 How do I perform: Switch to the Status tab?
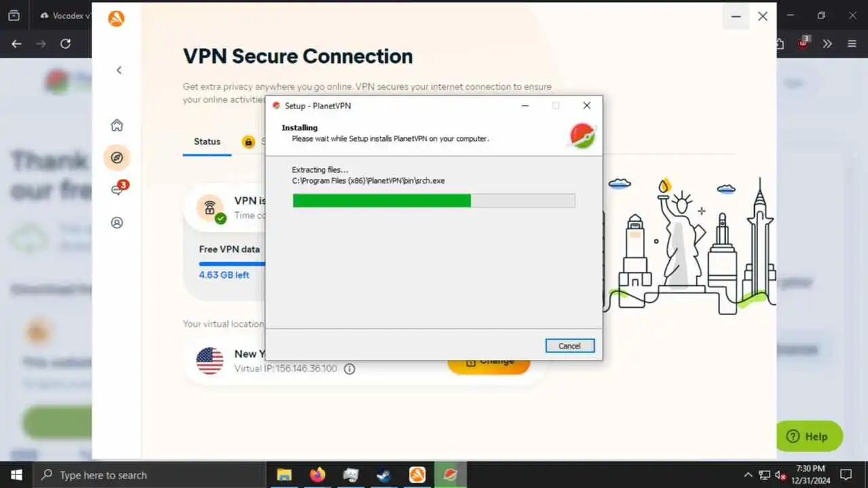[207, 142]
